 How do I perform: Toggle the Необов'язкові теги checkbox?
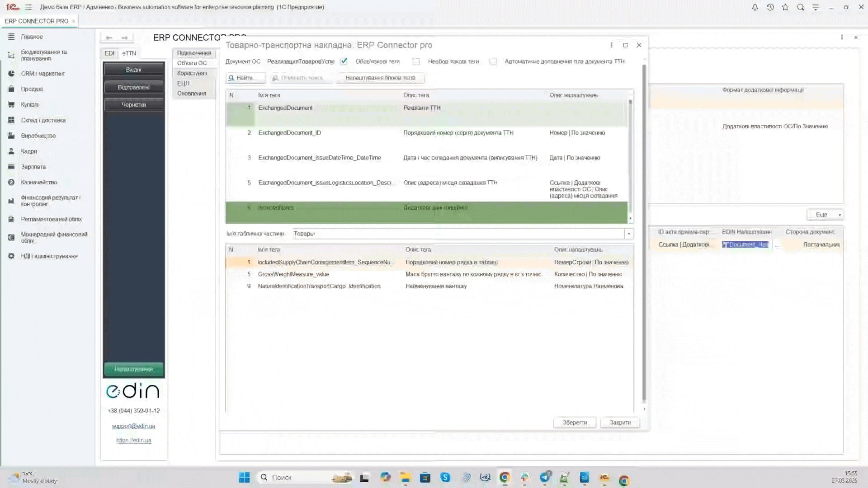point(416,61)
